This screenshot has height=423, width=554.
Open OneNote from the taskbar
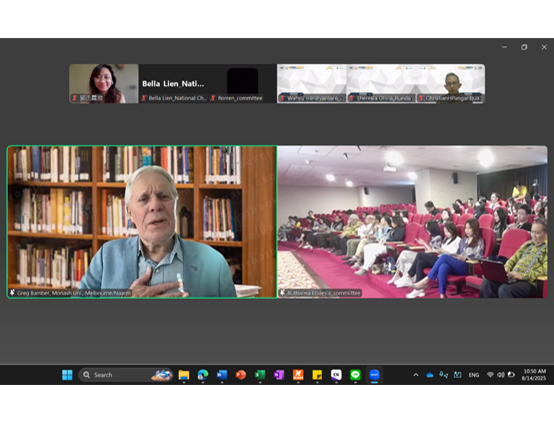click(x=279, y=375)
